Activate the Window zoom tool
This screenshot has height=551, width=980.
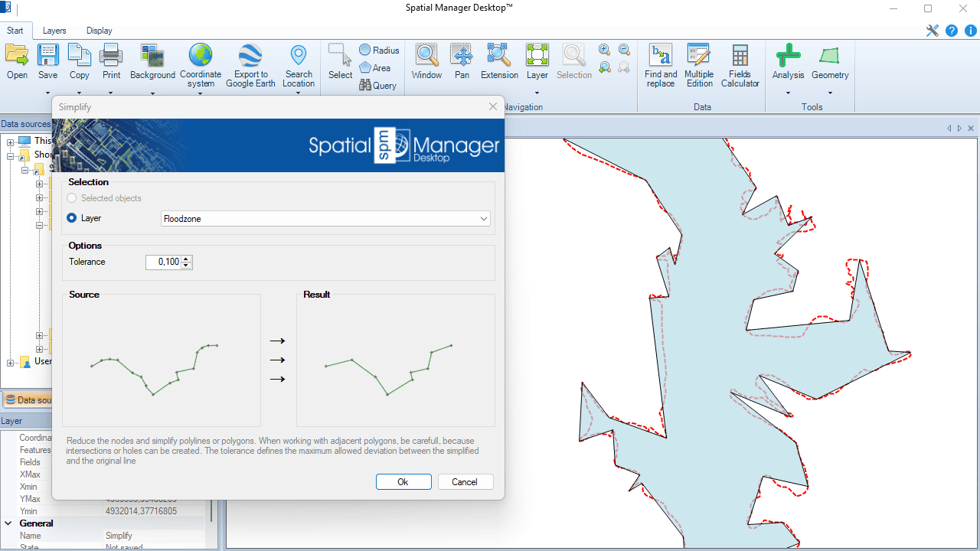pos(426,55)
